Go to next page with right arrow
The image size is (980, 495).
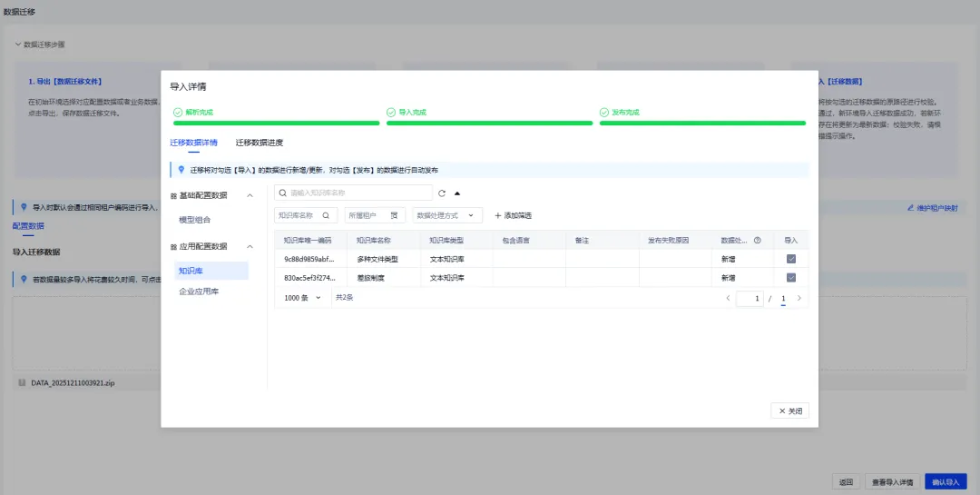click(799, 298)
